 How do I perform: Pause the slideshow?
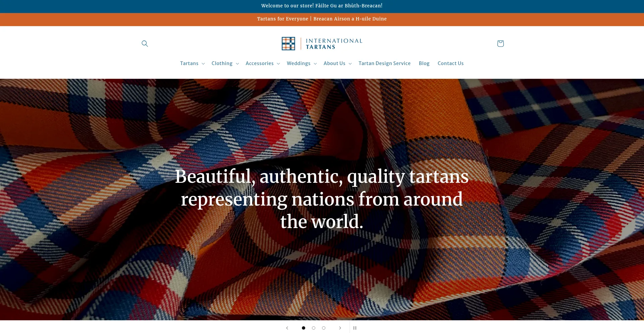pyautogui.click(x=355, y=328)
